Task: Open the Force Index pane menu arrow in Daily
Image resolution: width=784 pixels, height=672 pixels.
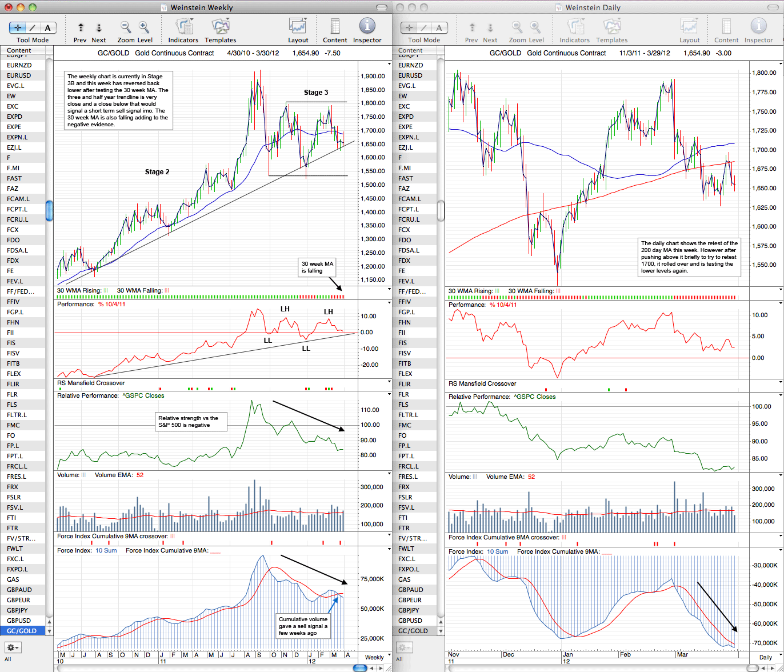Action: [x=781, y=551]
